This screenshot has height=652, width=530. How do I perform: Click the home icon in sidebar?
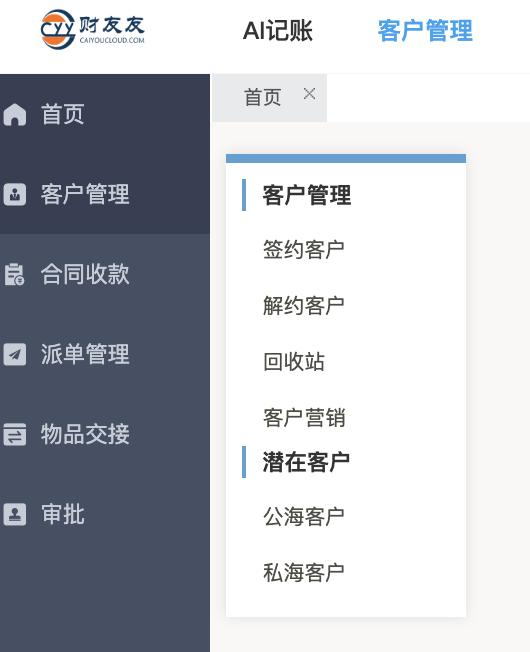click(x=15, y=114)
